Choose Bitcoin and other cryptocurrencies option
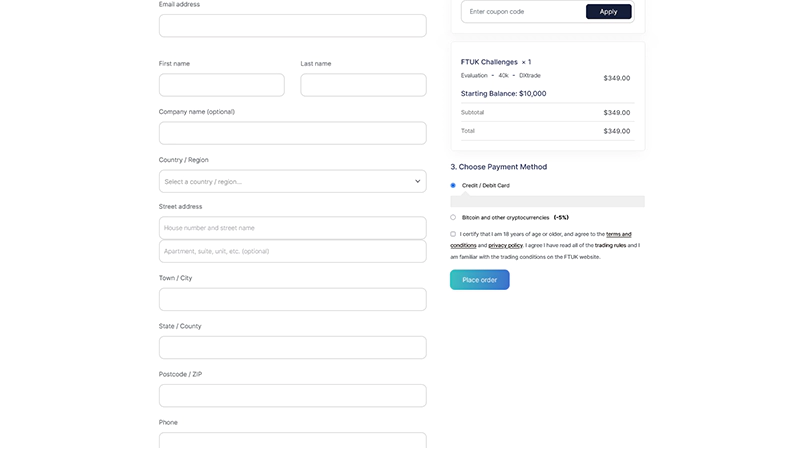The image size is (800, 450). click(x=453, y=217)
